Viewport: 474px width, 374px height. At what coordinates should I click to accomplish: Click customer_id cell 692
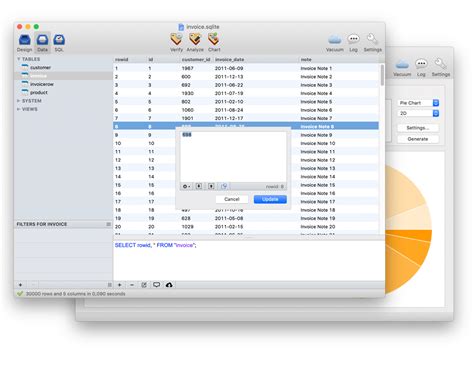click(x=186, y=85)
